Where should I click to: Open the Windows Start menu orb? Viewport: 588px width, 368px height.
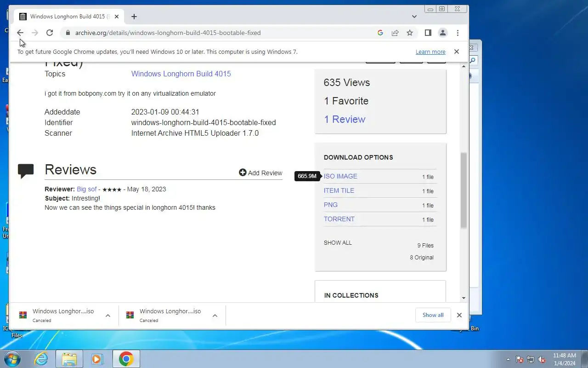(11, 359)
